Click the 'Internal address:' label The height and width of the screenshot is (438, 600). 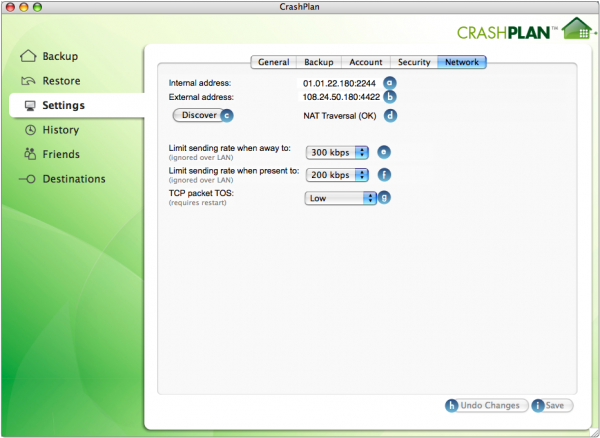pyautogui.click(x=200, y=83)
